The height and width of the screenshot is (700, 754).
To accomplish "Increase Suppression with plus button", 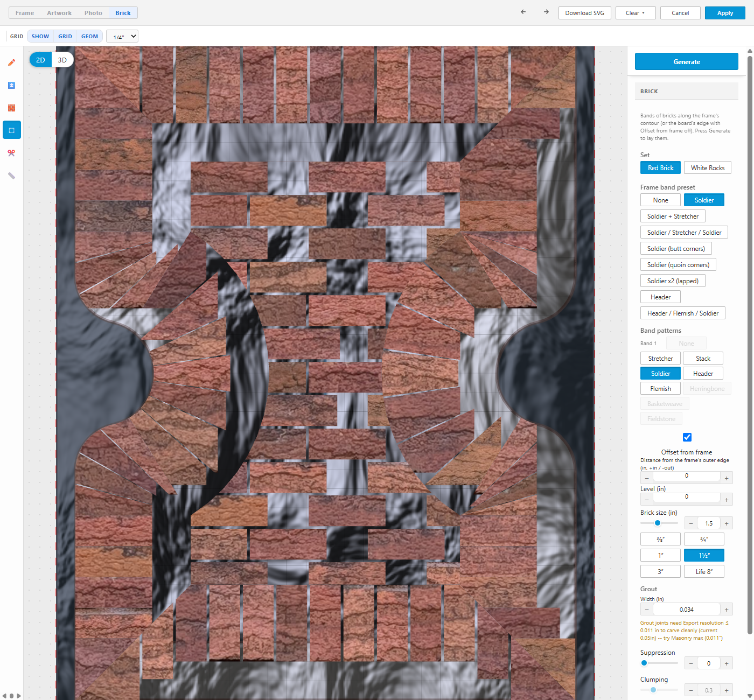I will pyautogui.click(x=727, y=663).
